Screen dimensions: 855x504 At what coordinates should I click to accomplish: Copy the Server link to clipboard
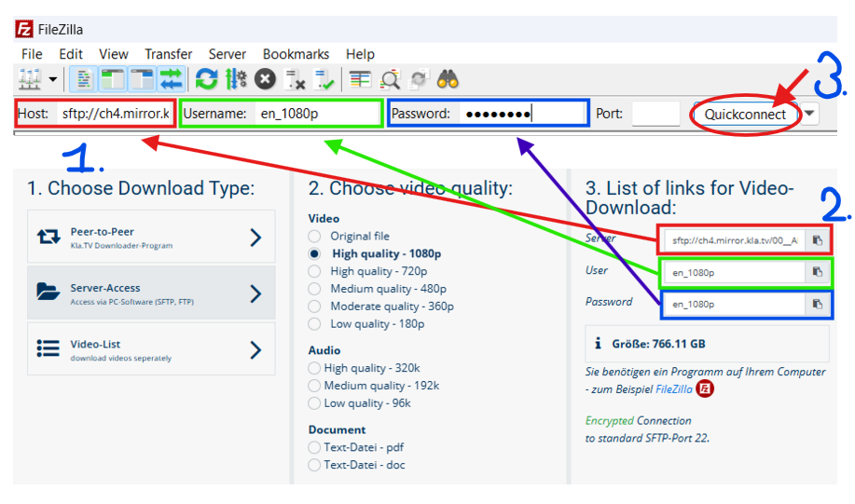(x=817, y=240)
